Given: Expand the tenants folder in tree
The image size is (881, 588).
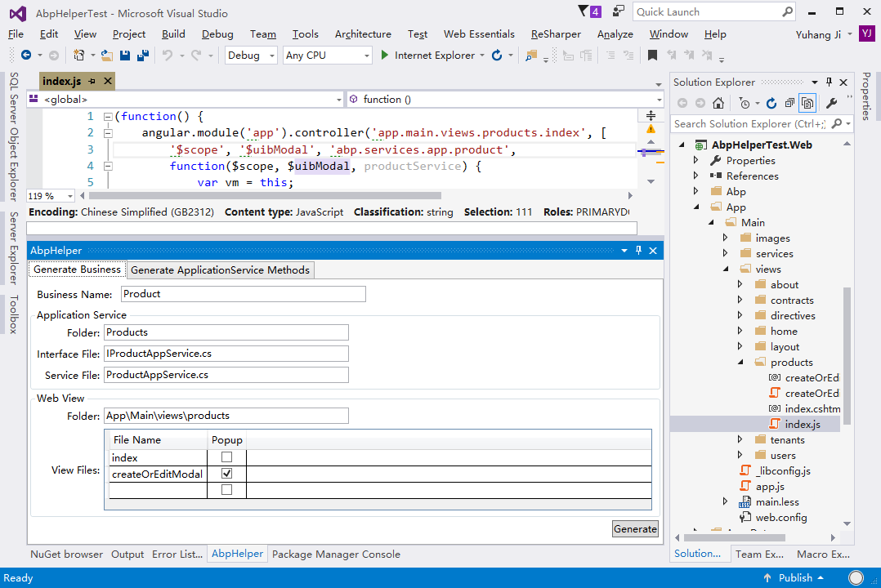Looking at the screenshot, I should [x=740, y=439].
